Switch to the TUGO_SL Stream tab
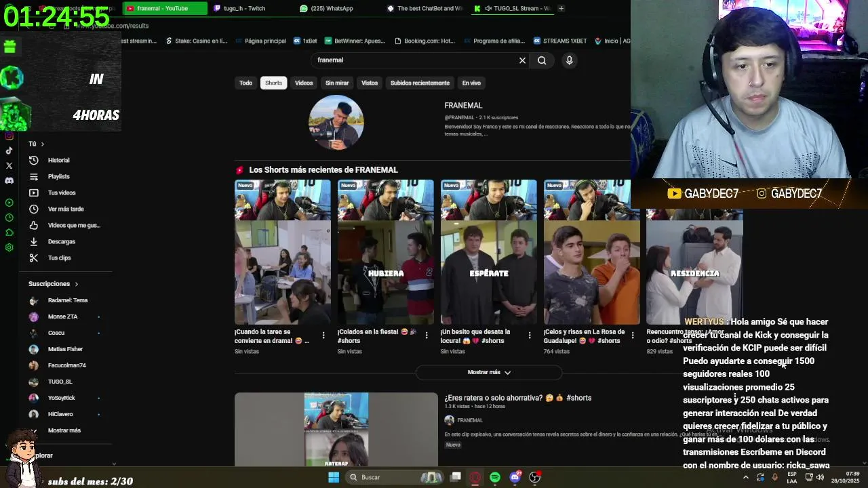This screenshot has width=868, height=488. click(x=512, y=8)
